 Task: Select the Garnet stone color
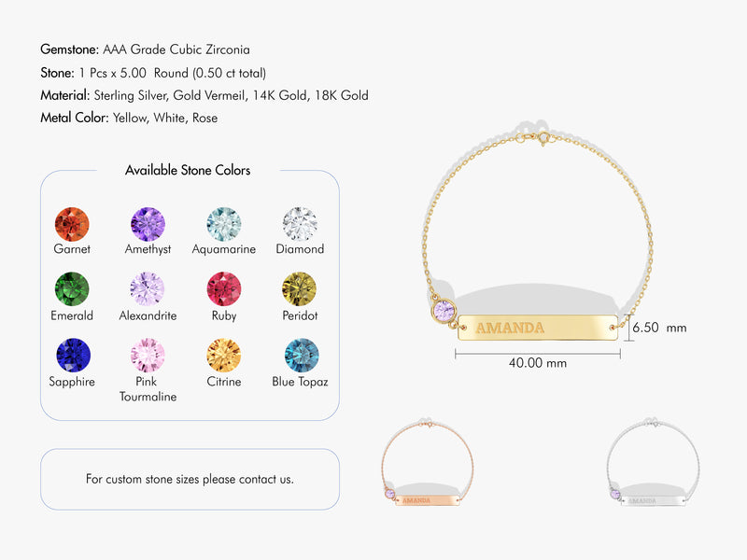click(72, 225)
